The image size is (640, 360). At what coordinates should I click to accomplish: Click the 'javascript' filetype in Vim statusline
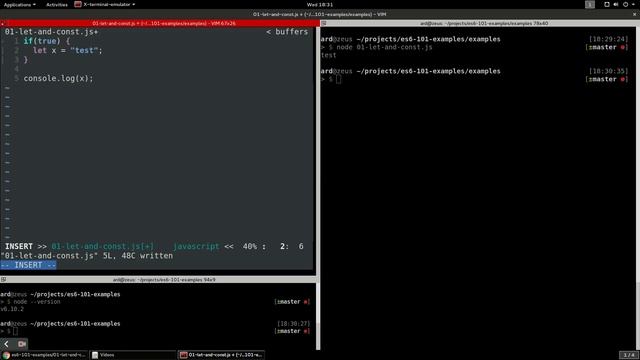click(x=196, y=247)
